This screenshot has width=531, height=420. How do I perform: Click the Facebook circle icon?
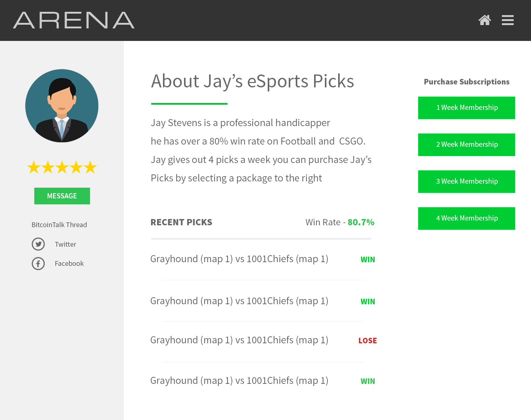pos(38,263)
